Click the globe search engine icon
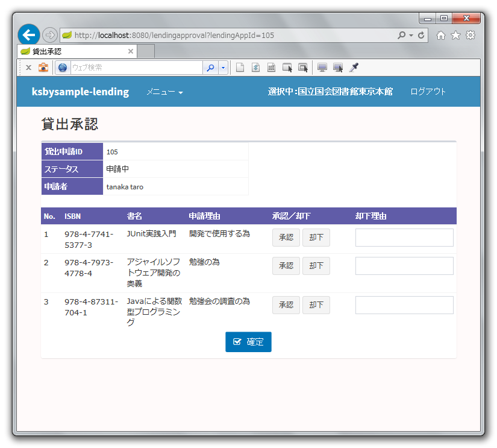Image resolution: width=497 pixels, height=448 pixels. [x=63, y=68]
